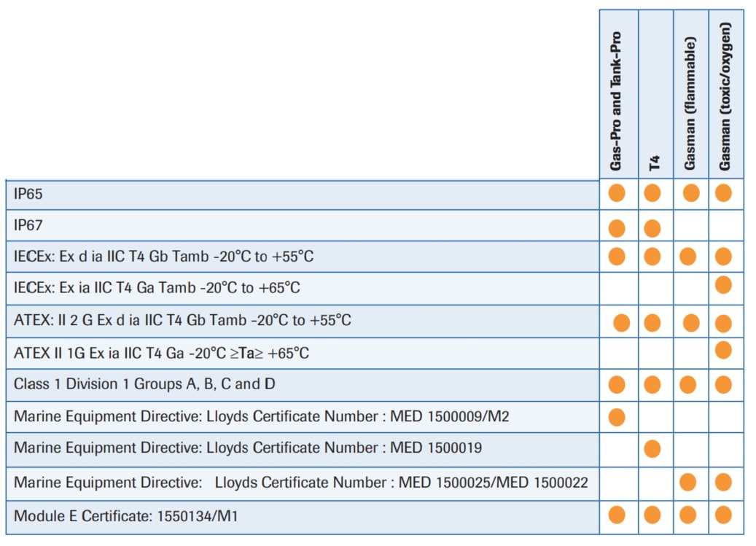This screenshot has width=756, height=546.
Task: Click ATEX II 2 G dot under Gas-Pro column
Action: pos(621,323)
